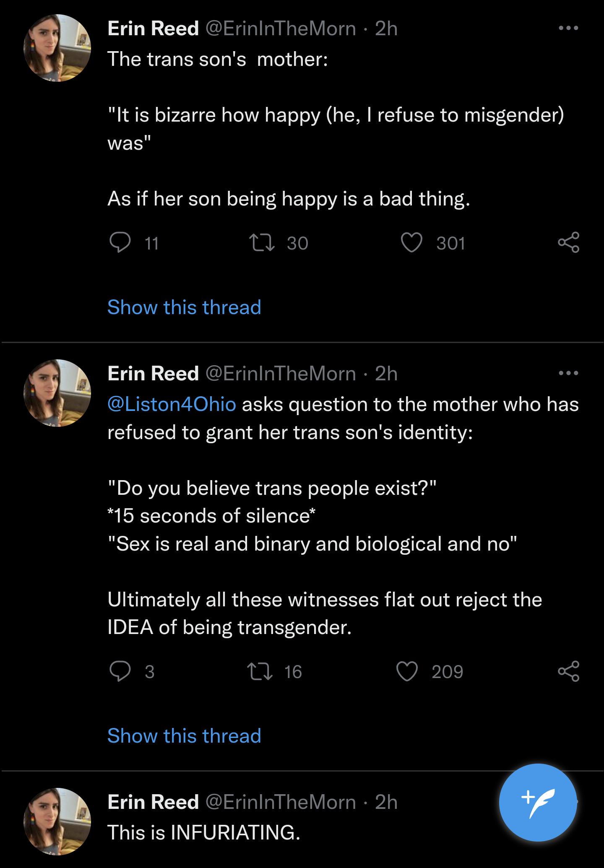Viewport: 604px width, 868px height.
Task: Open the @Liston4Ohio mention
Action: [x=172, y=404]
